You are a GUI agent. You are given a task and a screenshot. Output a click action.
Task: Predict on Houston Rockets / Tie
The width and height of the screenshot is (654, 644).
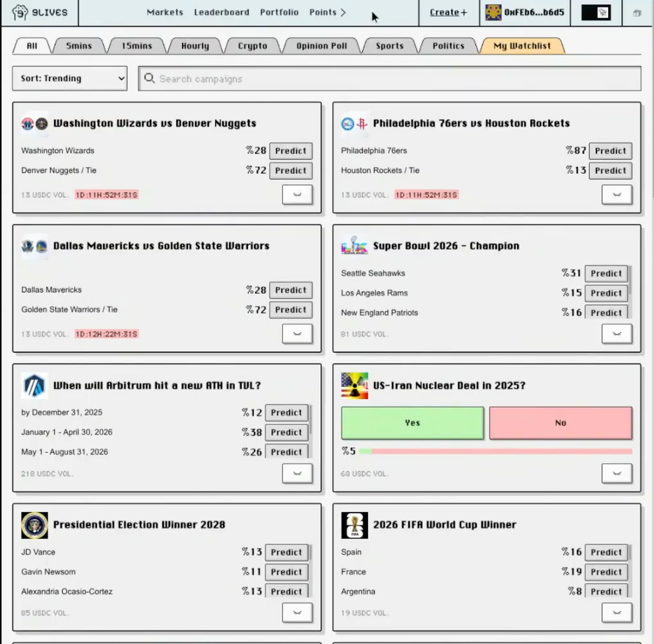[610, 171]
